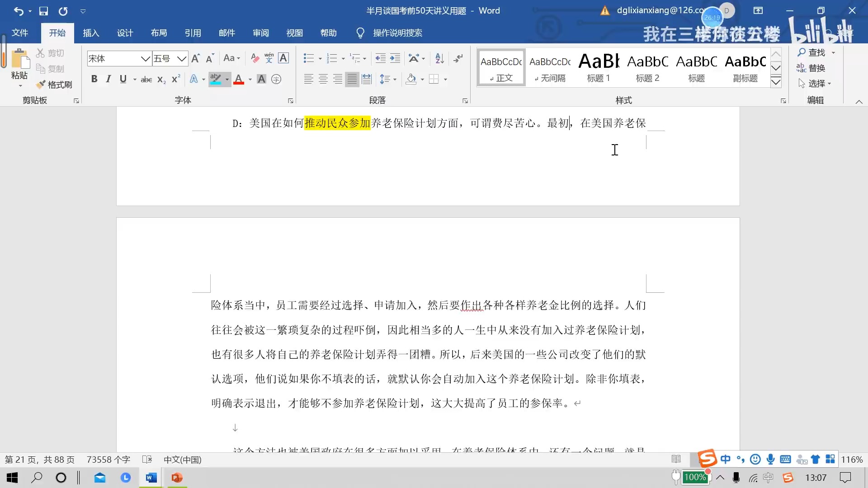868x488 pixels.
Task: Open the Paragraph dialog launcher
Action: tap(465, 101)
